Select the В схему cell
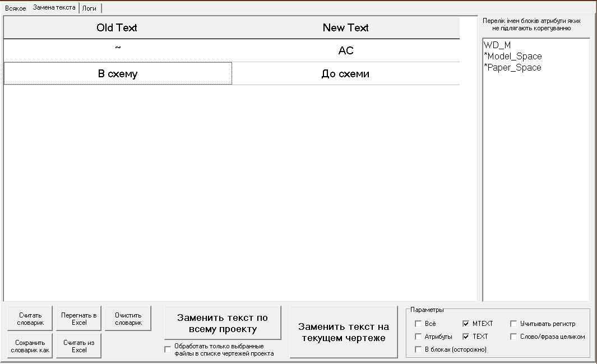Viewport: 597px width, 364px height. 118,74
